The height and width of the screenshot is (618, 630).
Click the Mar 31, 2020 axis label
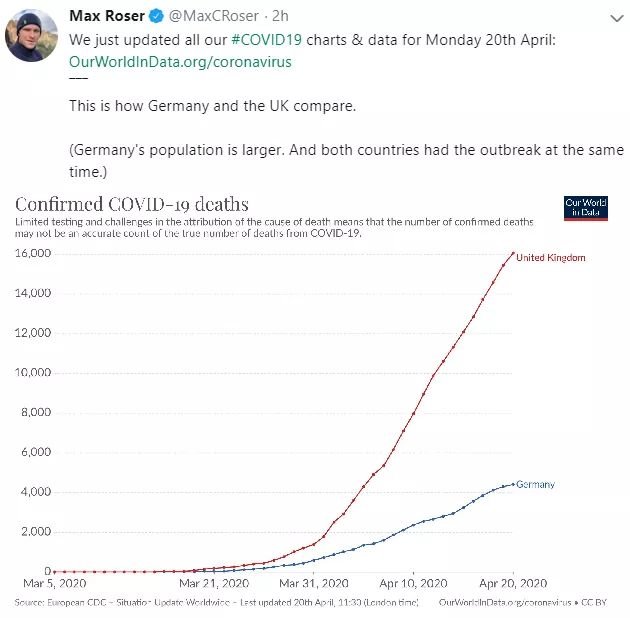click(x=314, y=583)
